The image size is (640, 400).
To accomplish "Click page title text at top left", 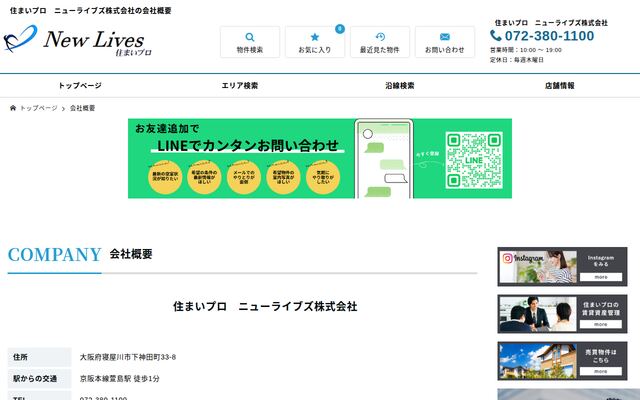I will [91, 11].
